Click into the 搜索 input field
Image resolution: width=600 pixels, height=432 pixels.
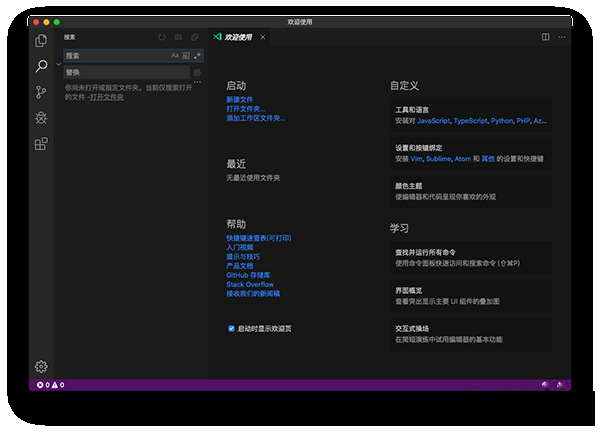(x=115, y=56)
